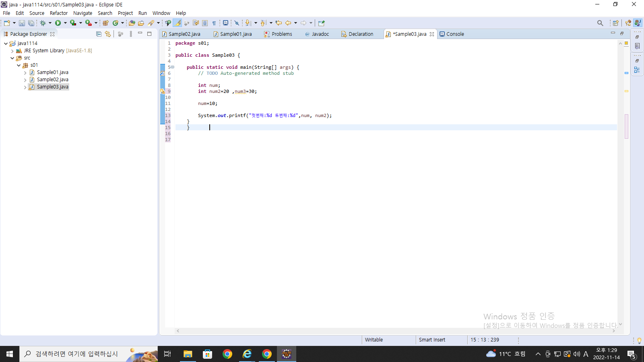
Task: Toggle Mark Occurrences highlighter button
Action: pos(178,23)
